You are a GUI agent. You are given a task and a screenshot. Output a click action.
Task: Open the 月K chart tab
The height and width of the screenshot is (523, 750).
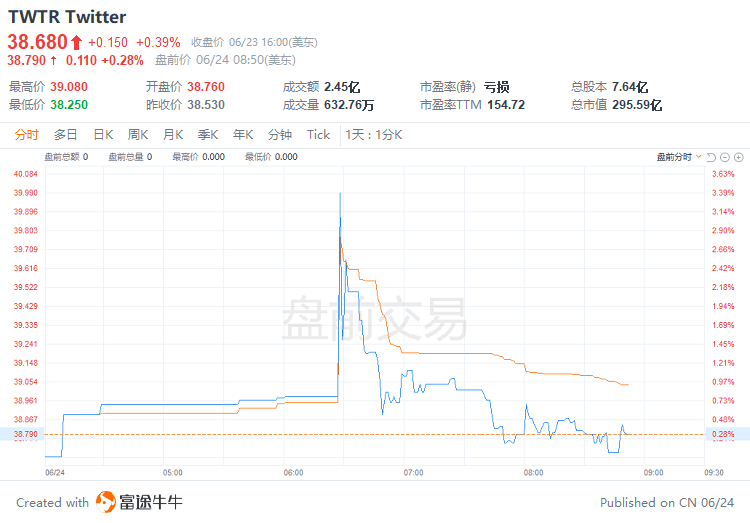click(x=173, y=135)
